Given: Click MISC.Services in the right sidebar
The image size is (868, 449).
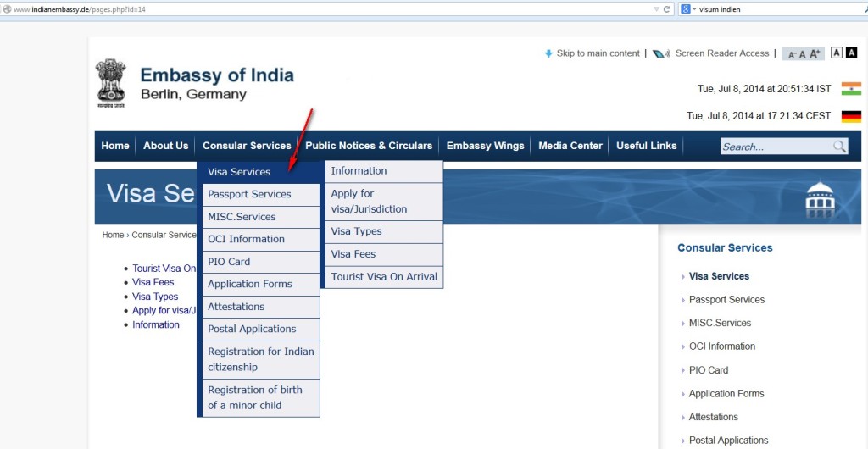Looking at the screenshot, I should (720, 323).
